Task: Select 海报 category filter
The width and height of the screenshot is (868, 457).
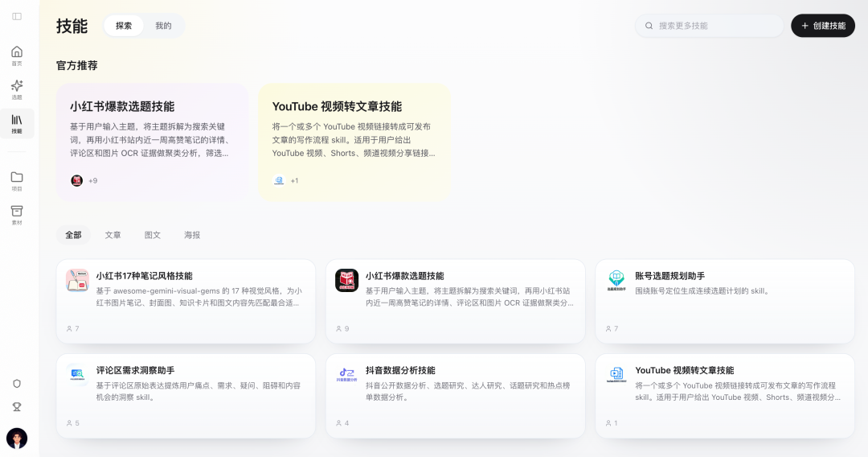Action: click(x=192, y=235)
